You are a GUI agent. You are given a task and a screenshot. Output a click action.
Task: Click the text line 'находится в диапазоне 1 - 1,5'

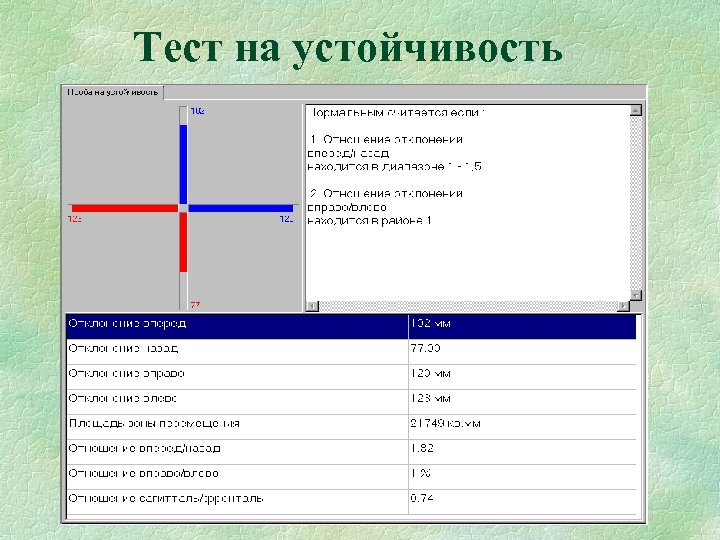(x=394, y=167)
